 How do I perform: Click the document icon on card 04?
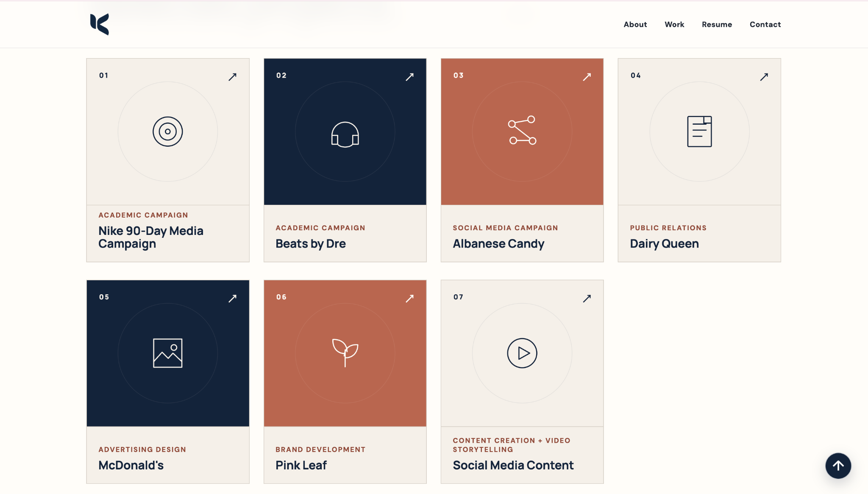[699, 131]
